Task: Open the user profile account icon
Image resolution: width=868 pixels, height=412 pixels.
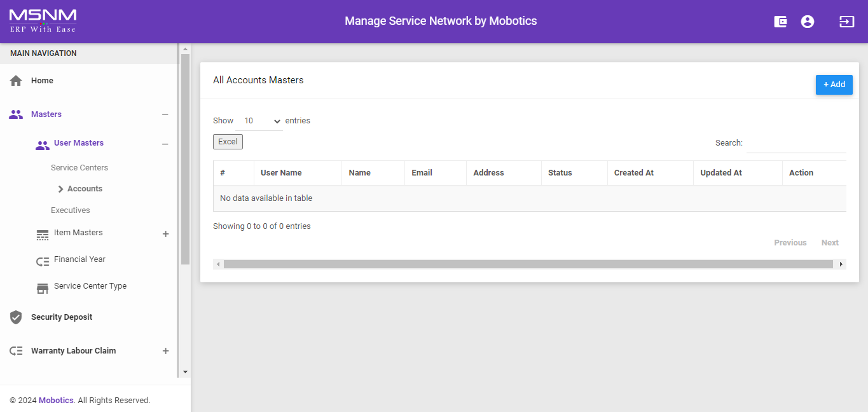Action: click(808, 22)
